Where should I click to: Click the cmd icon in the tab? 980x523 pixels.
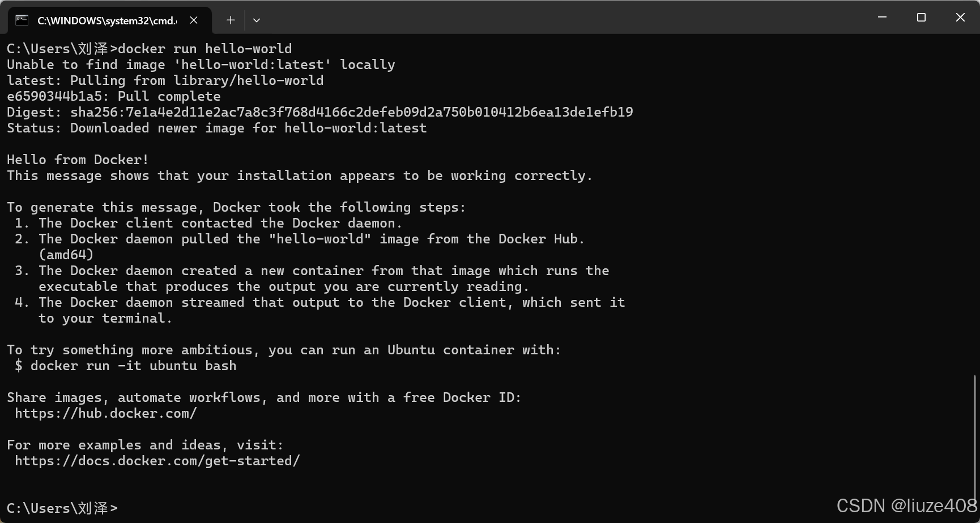[22, 20]
